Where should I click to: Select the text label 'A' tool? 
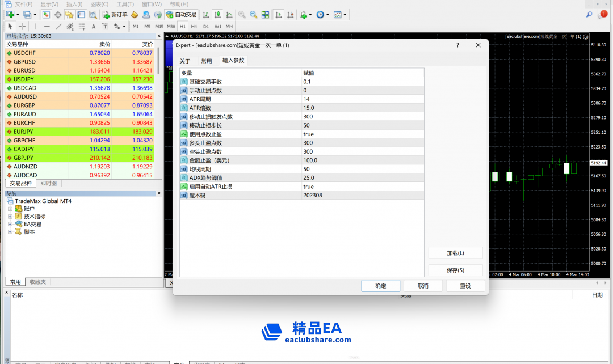94,26
